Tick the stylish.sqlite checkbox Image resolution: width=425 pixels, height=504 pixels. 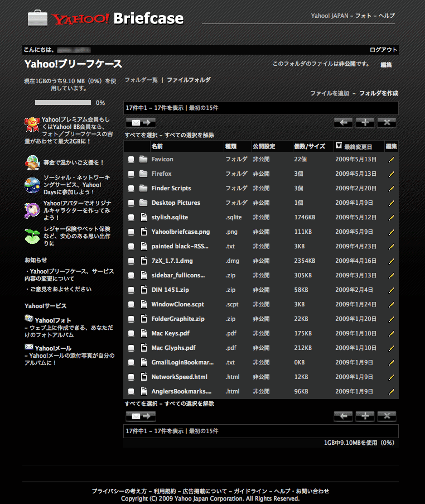(x=131, y=218)
